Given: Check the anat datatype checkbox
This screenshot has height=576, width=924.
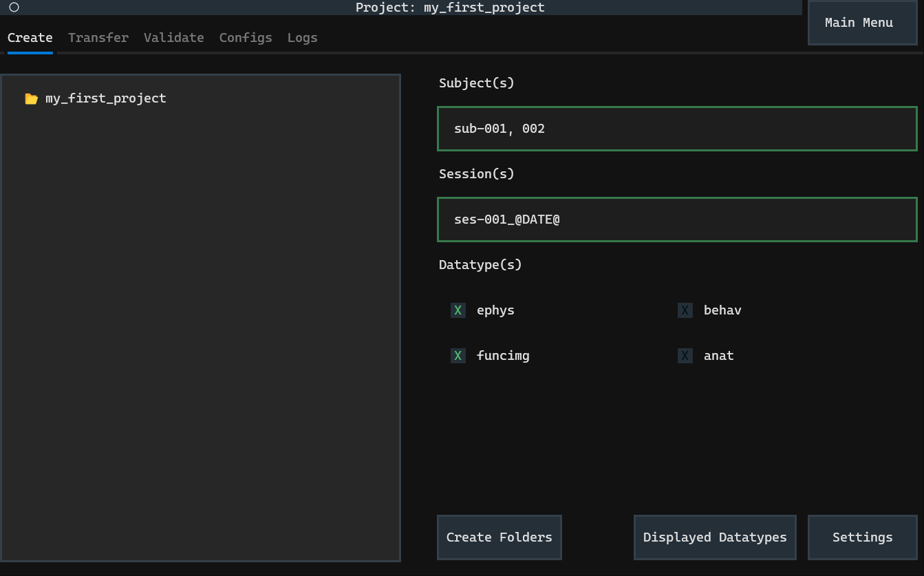Looking at the screenshot, I should point(685,356).
